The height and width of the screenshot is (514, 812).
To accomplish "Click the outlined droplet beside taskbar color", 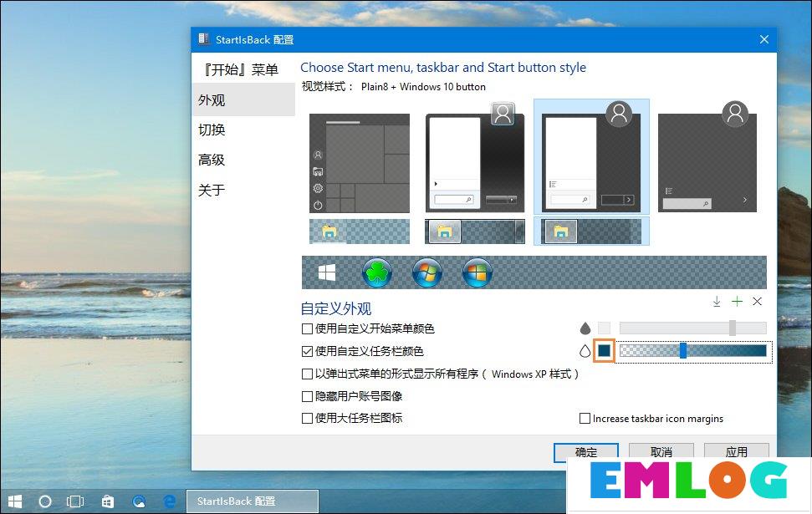I will [x=585, y=351].
